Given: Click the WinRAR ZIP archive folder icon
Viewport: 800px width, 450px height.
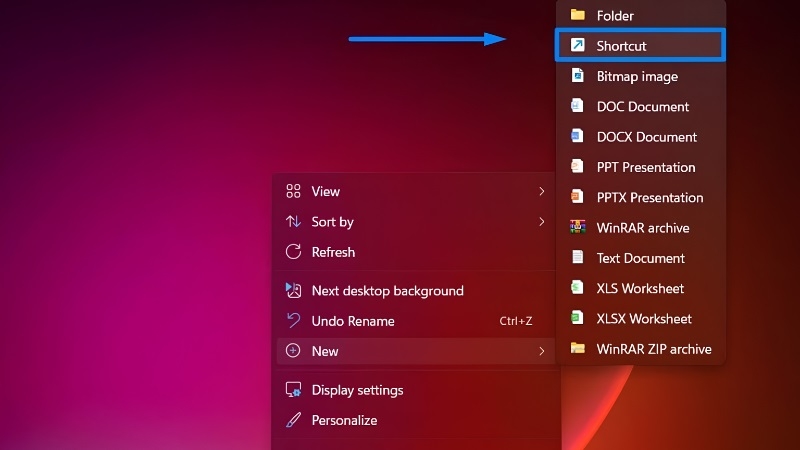Looking at the screenshot, I should click(x=578, y=348).
